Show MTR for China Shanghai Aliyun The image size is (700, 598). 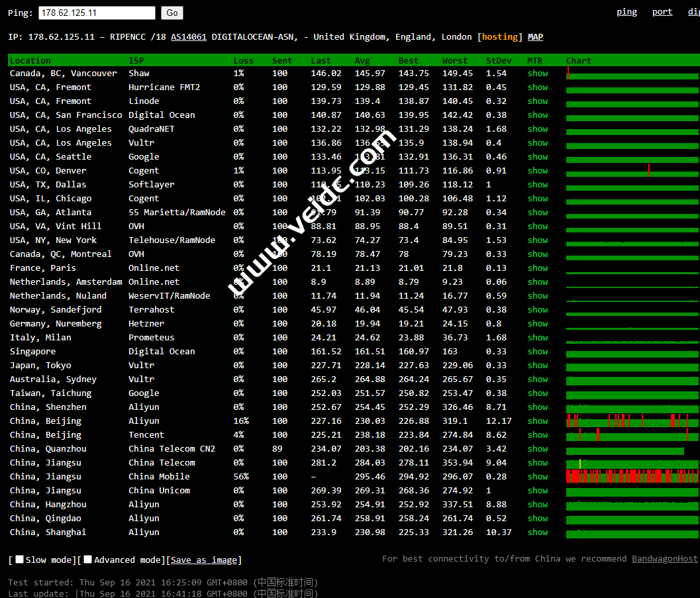point(537,532)
